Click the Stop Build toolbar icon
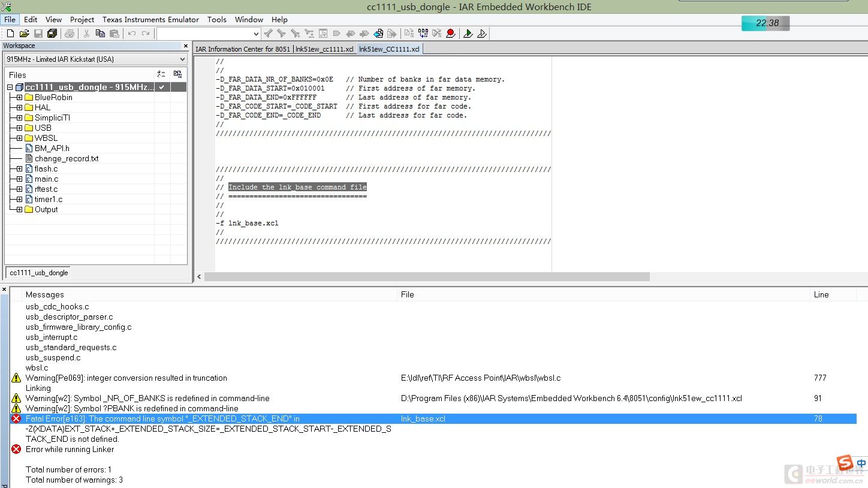Screen dimensions: 868x488 pos(437,34)
